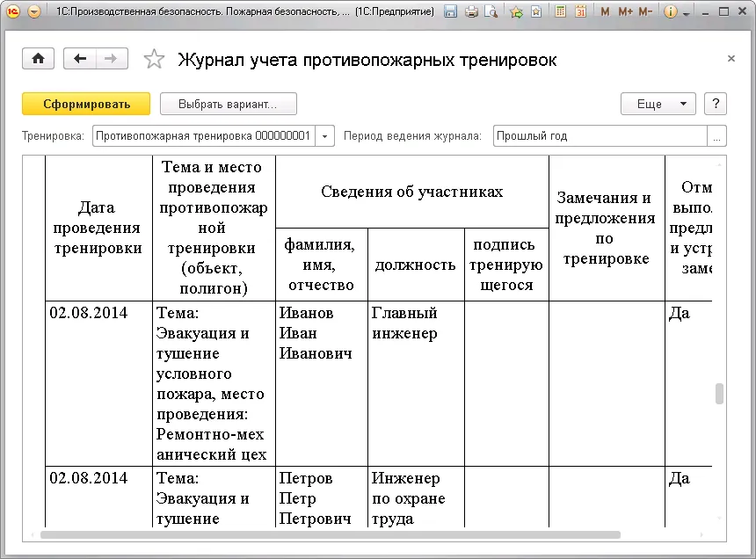Open favorites list page-star icon
Image resolution: width=756 pixels, height=559 pixels.
[x=535, y=11]
